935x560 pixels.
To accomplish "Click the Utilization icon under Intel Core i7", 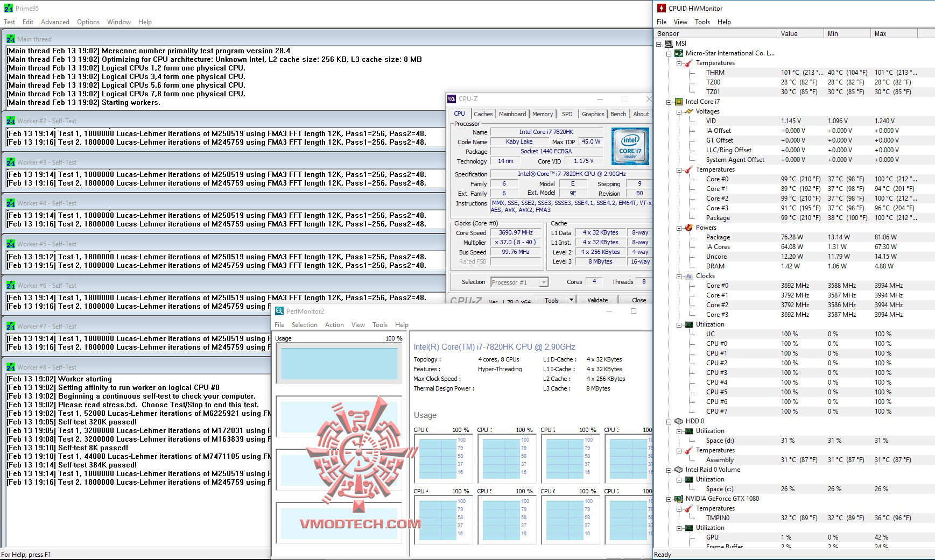I will coord(689,324).
